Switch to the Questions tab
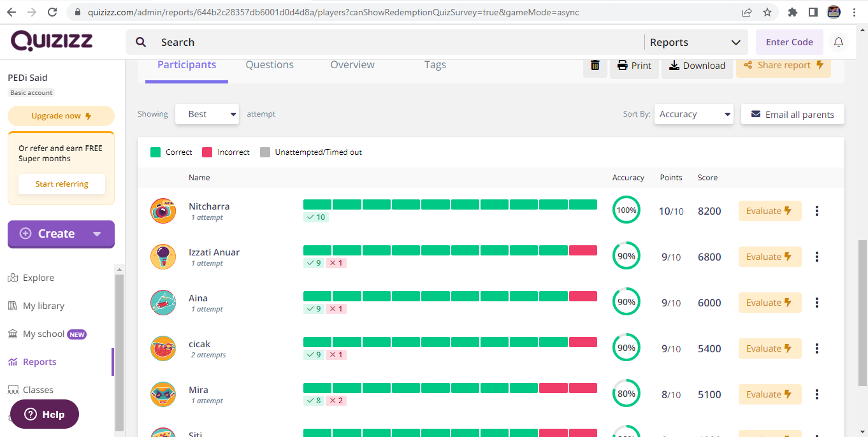 (270, 64)
